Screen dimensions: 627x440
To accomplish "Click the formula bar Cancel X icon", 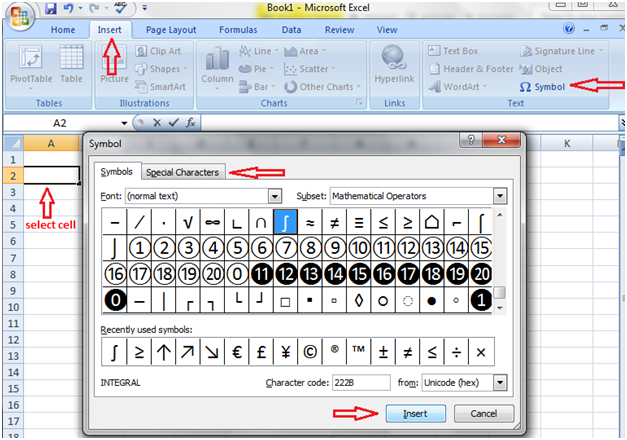I will [x=157, y=123].
